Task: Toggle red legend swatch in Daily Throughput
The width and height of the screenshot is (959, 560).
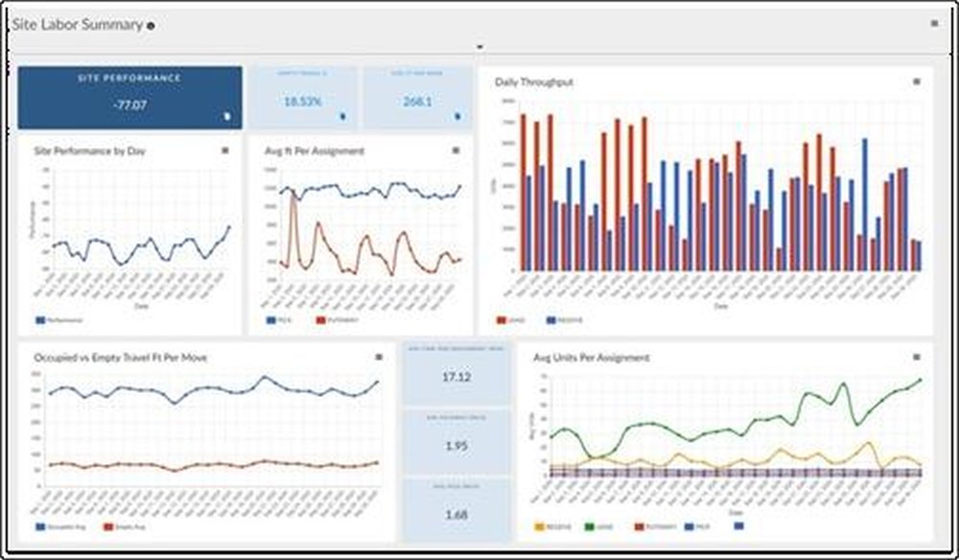Action: 502,319
